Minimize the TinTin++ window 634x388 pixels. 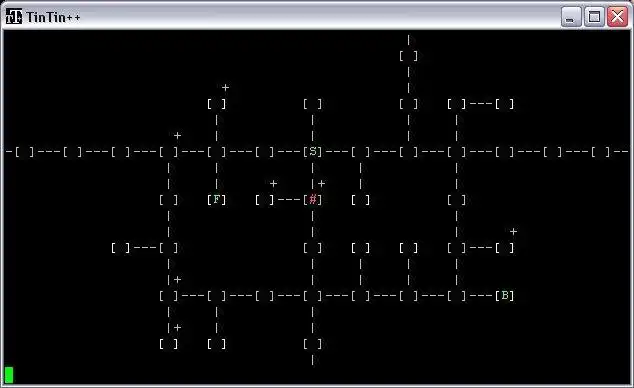pyautogui.click(x=571, y=17)
